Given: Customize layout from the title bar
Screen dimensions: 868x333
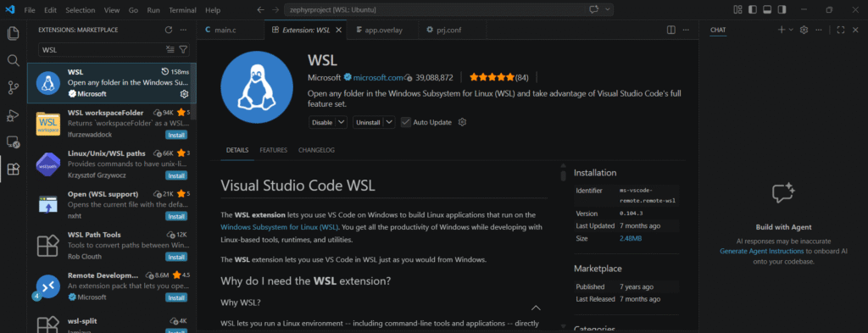Looking at the screenshot, I should pos(737,10).
